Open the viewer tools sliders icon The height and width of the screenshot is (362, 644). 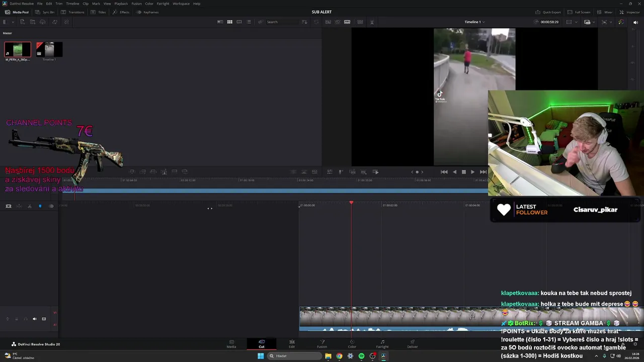tap(330, 172)
